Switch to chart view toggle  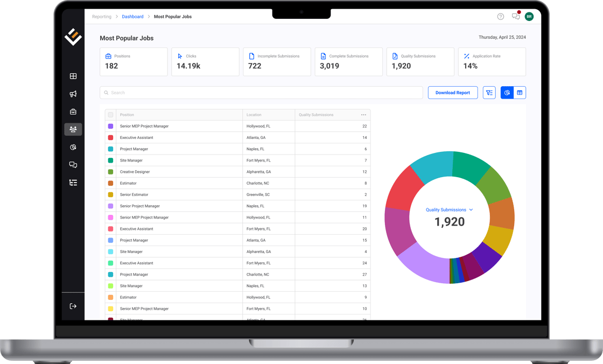[x=507, y=93]
